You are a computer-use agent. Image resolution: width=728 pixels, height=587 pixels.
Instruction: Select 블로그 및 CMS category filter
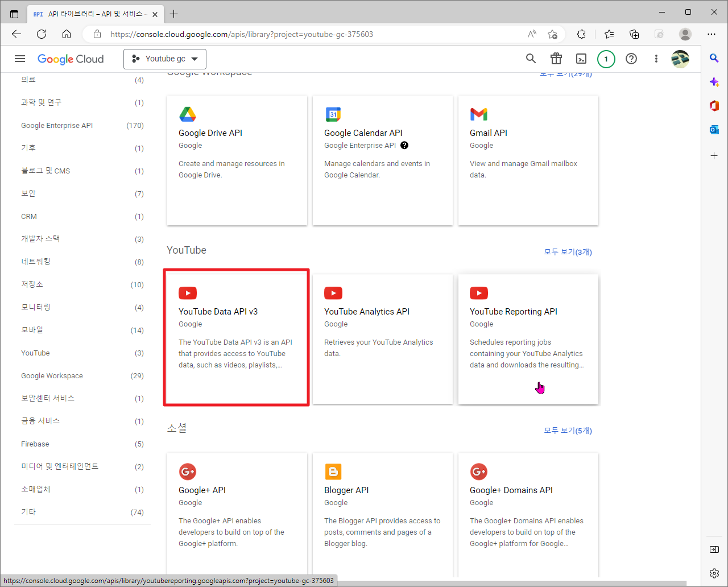pyautogui.click(x=82, y=171)
